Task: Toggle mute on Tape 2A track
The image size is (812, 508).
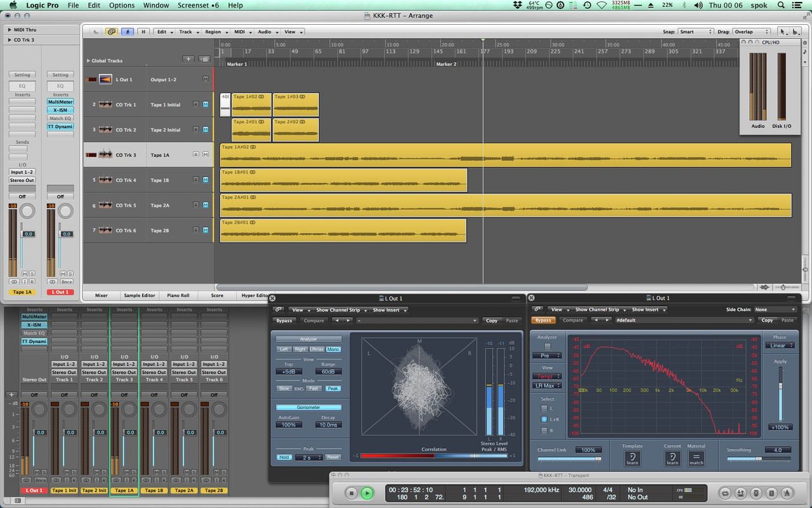Action: (x=206, y=205)
